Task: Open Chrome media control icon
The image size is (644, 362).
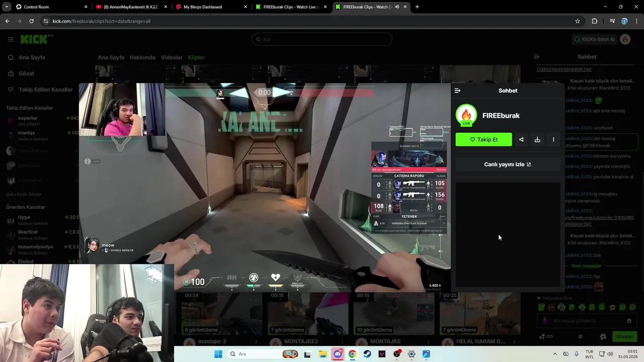Action: [x=612, y=21]
